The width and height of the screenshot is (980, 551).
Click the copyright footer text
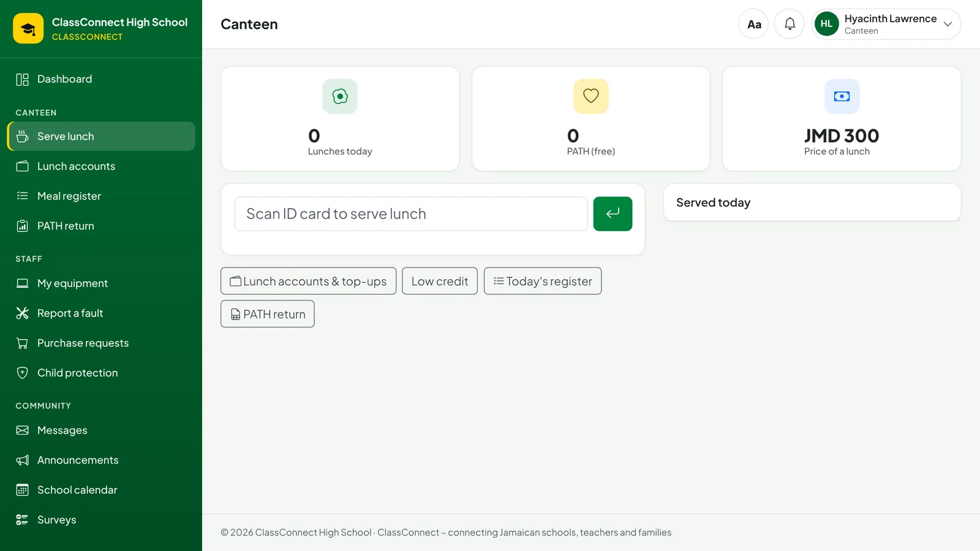446,533
